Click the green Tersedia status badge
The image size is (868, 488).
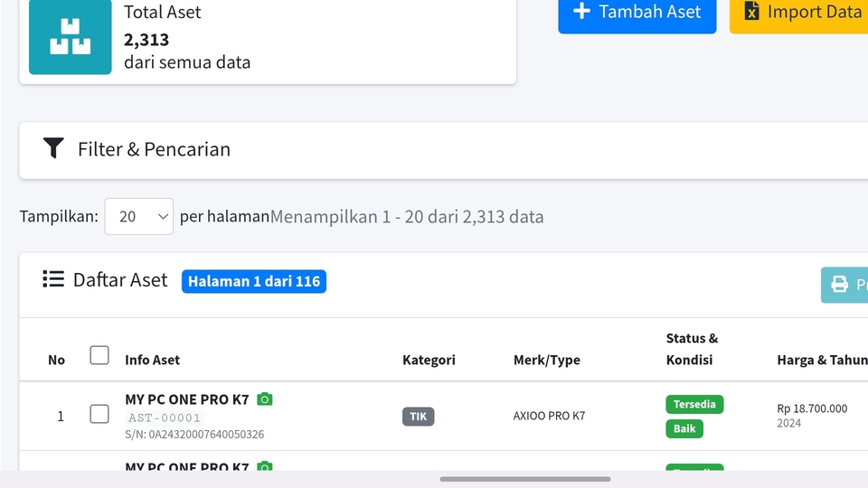pyautogui.click(x=694, y=404)
